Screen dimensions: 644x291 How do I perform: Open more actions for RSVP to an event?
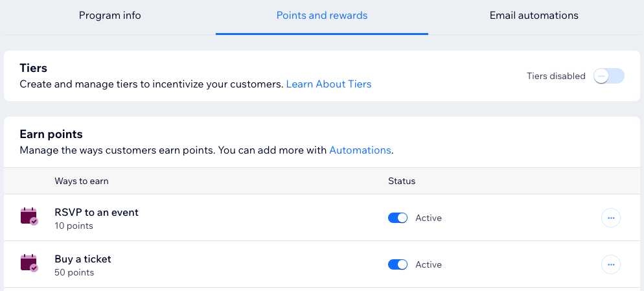(x=611, y=218)
